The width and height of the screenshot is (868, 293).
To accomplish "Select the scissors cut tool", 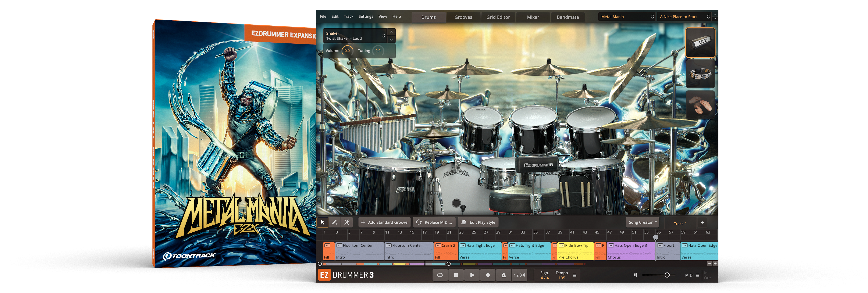I will [347, 222].
